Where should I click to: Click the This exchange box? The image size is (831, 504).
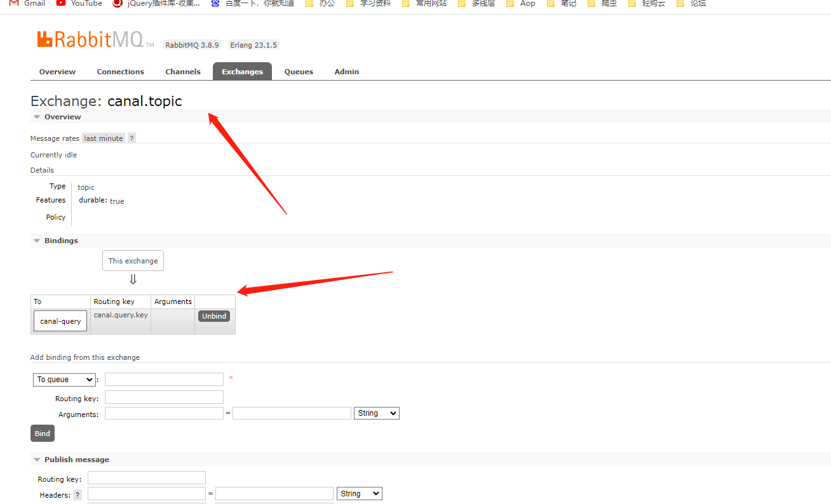click(133, 261)
